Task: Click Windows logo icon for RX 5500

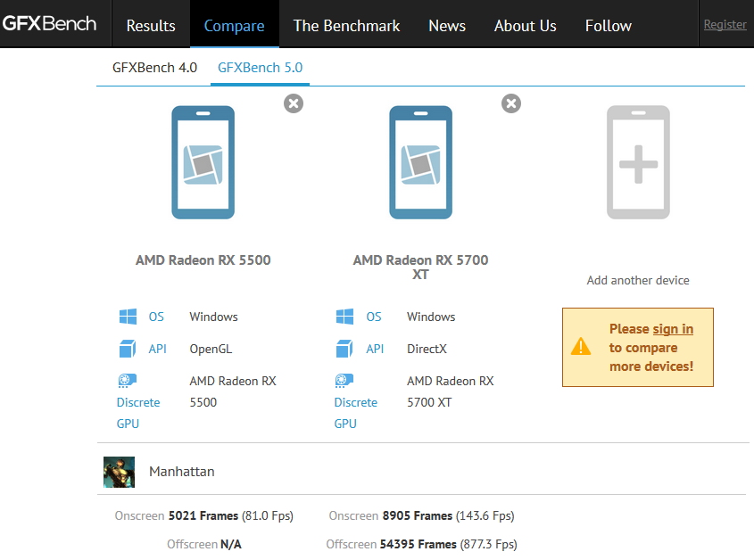Action: click(128, 317)
